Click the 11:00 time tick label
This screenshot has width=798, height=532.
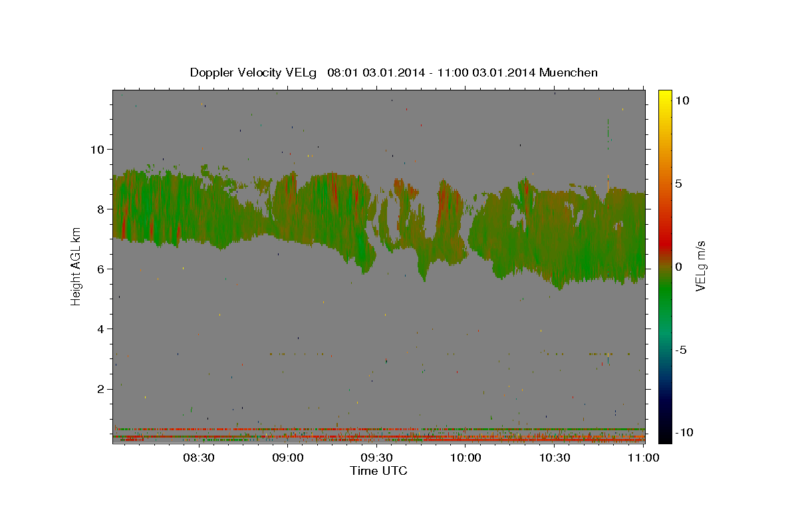[x=644, y=458]
